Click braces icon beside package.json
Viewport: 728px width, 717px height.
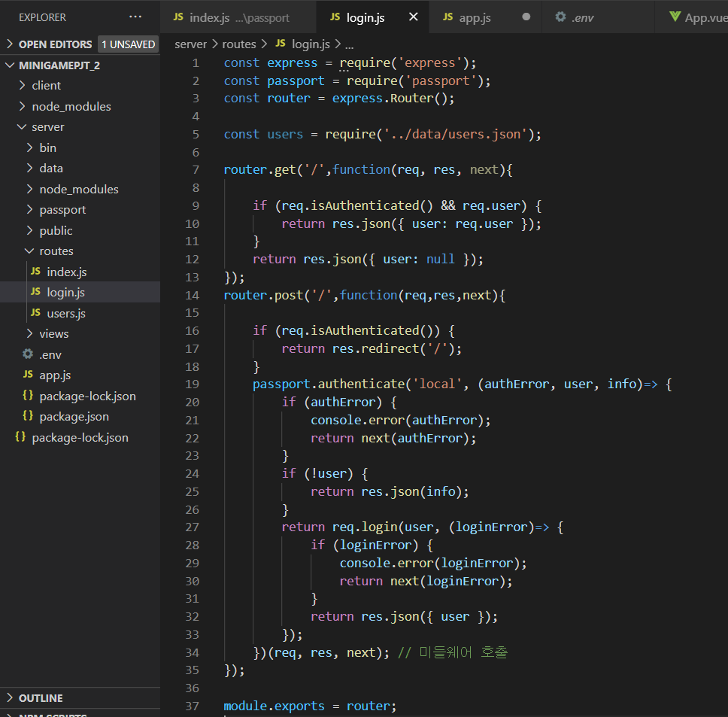tap(28, 416)
